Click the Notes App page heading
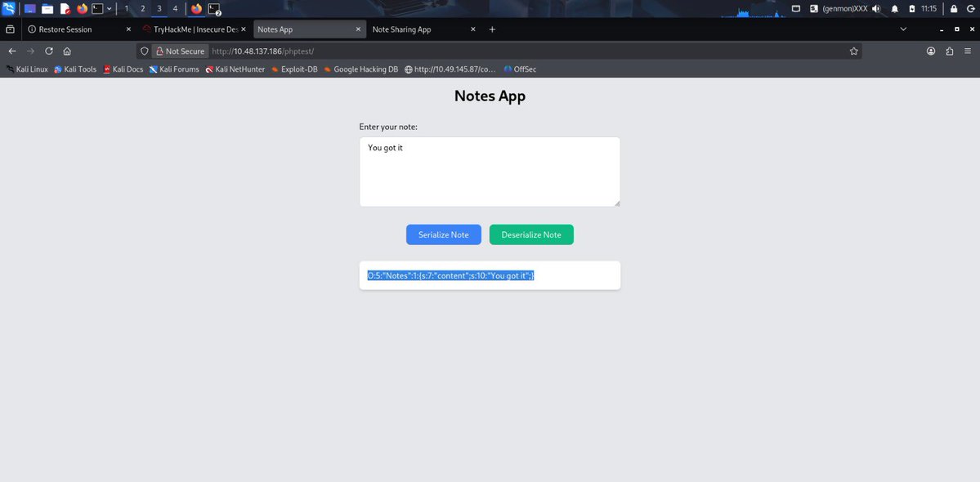 click(x=490, y=96)
